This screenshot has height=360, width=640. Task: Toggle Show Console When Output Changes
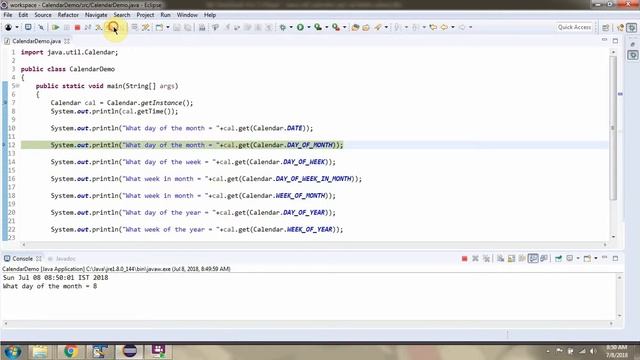pos(533,258)
